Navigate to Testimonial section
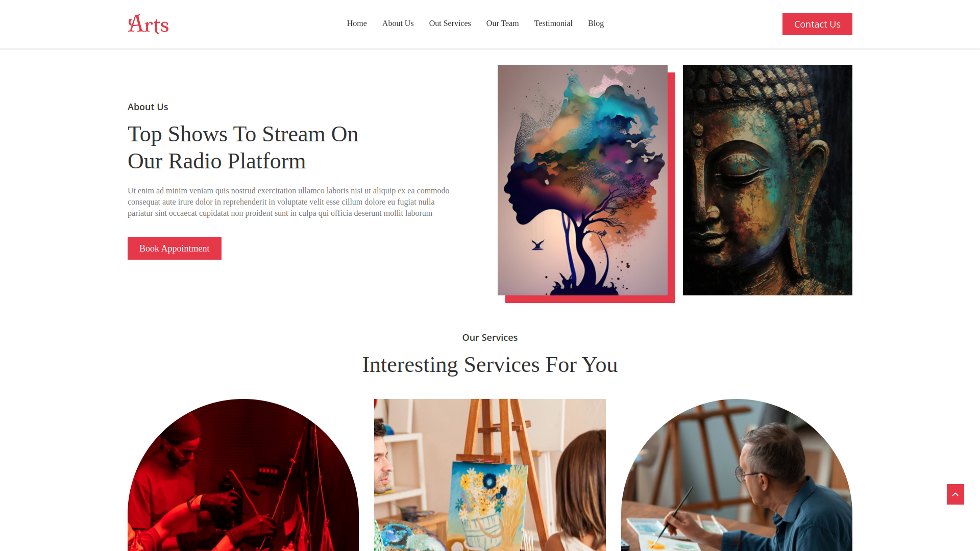 553,23
